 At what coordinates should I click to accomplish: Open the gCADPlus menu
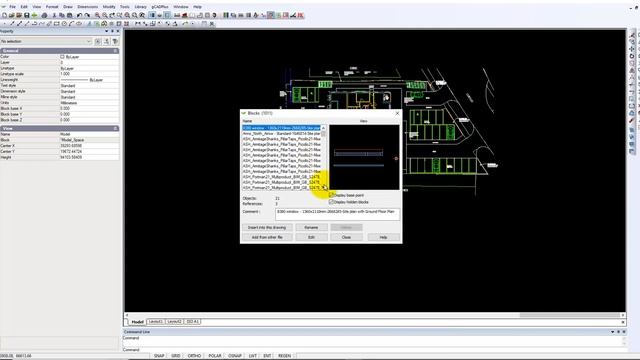click(160, 7)
